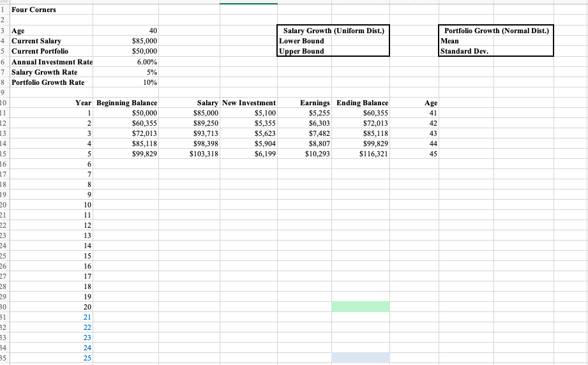The height and width of the screenshot is (365, 588).
Task: Click the Annual Investment Rate label
Action: pos(51,62)
